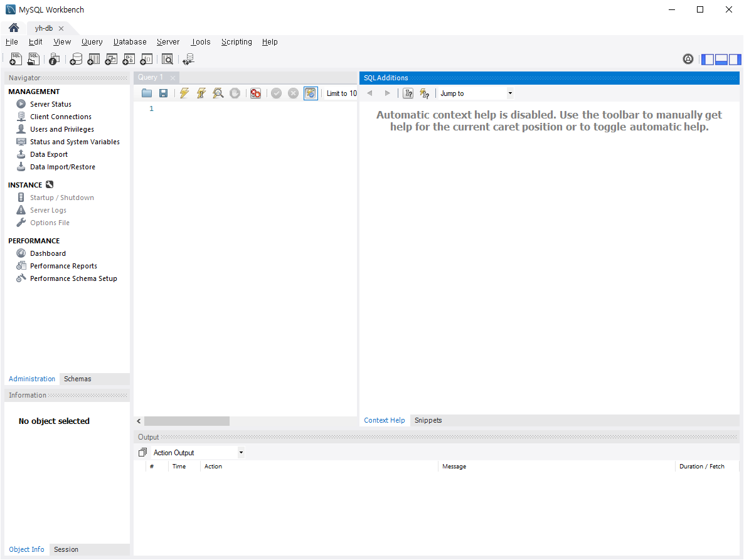Go forward in context help history
The width and height of the screenshot is (744, 560).
pos(387,93)
